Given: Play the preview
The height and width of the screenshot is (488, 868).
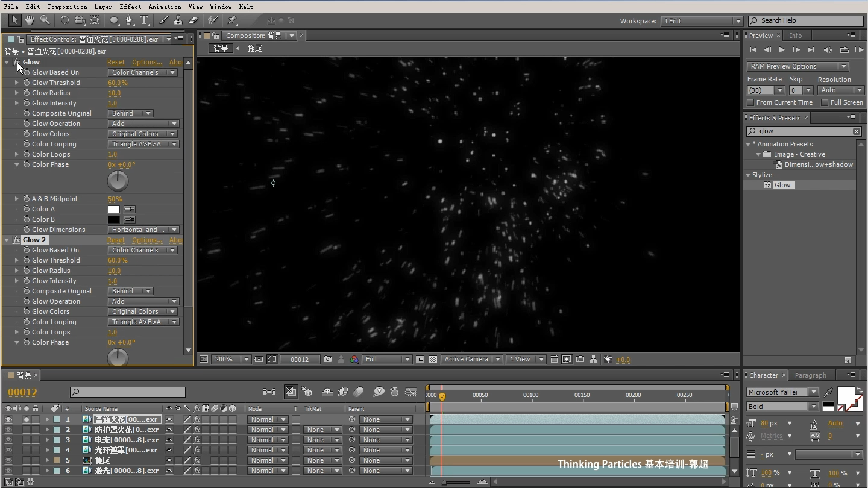Looking at the screenshot, I should coord(782,50).
